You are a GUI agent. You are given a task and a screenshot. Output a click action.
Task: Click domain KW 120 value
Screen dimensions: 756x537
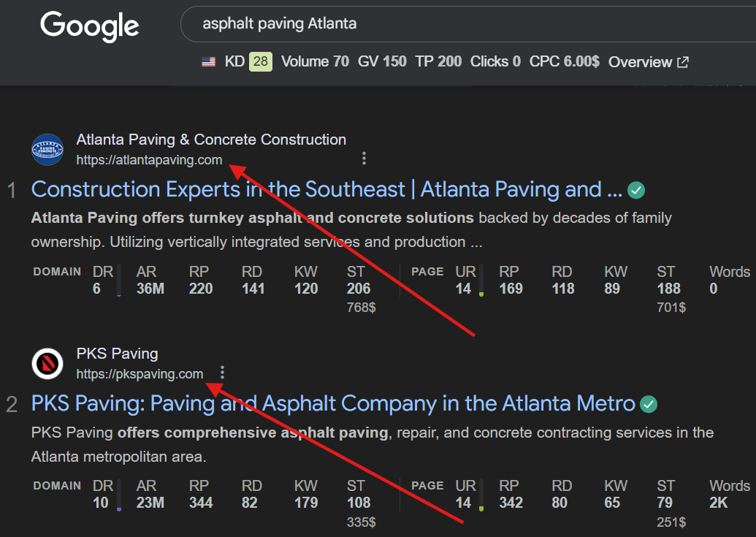pyautogui.click(x=306, y=289)
